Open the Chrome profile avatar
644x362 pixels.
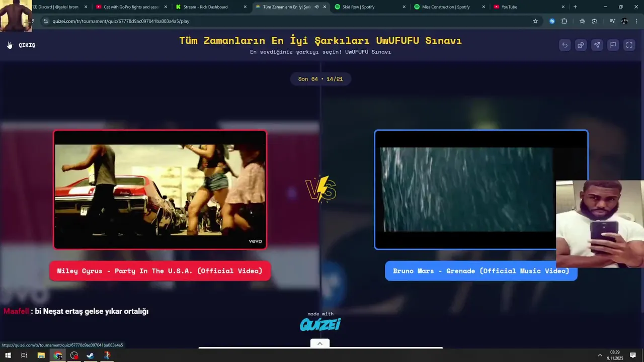624,21
